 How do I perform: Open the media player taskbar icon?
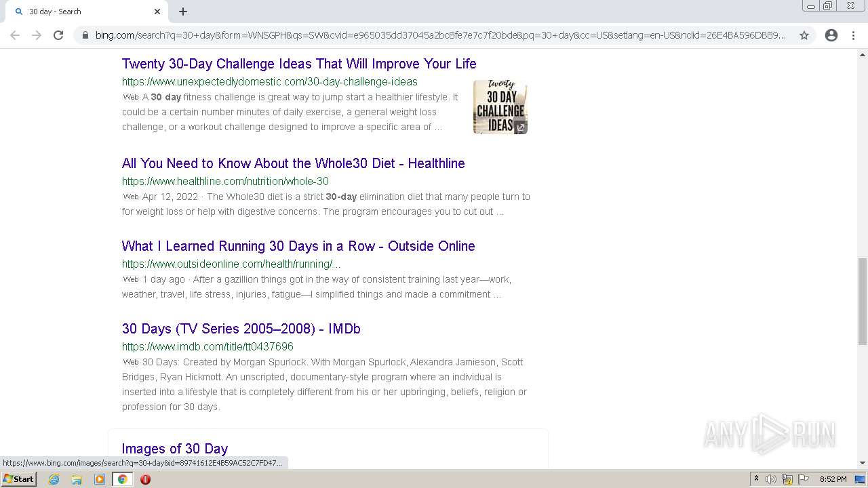pyautogui.click(x=100, y=479)
